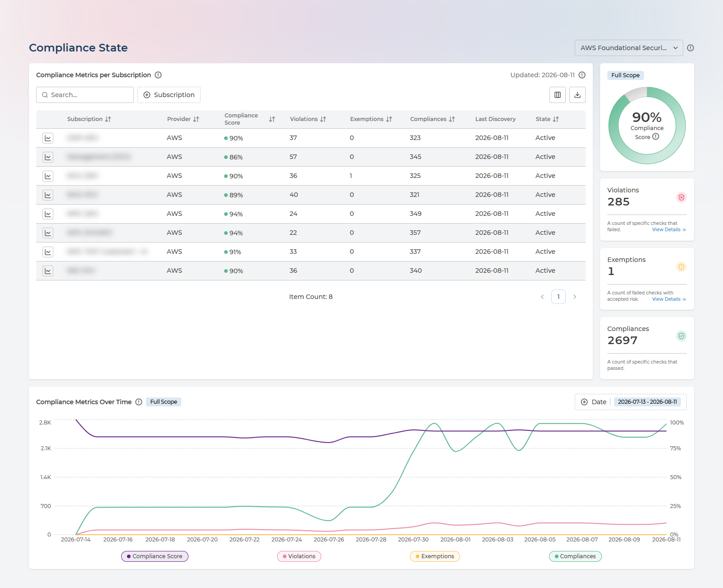Open trend chart for the 340-compliances row
This screenshot has height=588, width=723.
(x=48, y=271)
